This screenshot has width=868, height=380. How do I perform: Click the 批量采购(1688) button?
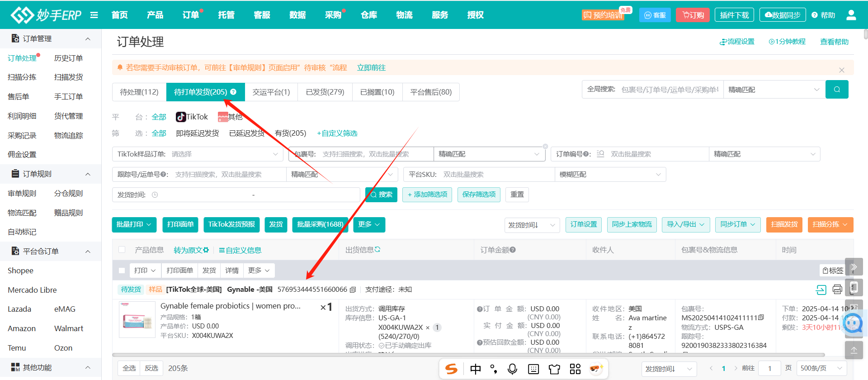(320, 224)
